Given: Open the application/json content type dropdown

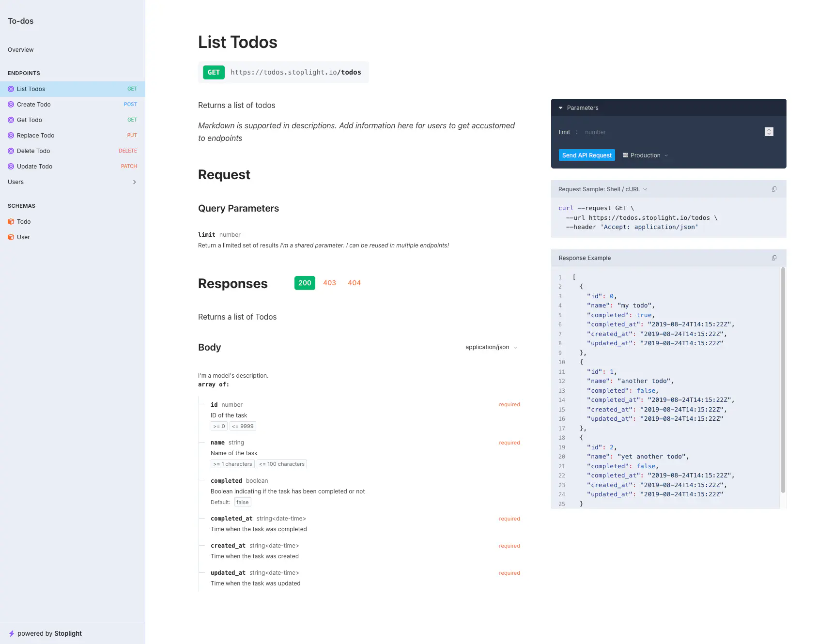Looking at the screenshot, I should (x=491, y=347).
